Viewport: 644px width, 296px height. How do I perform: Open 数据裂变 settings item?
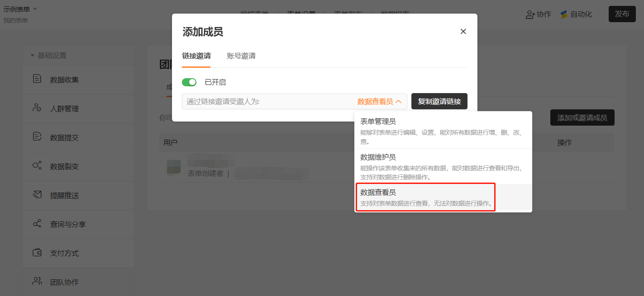78,166
